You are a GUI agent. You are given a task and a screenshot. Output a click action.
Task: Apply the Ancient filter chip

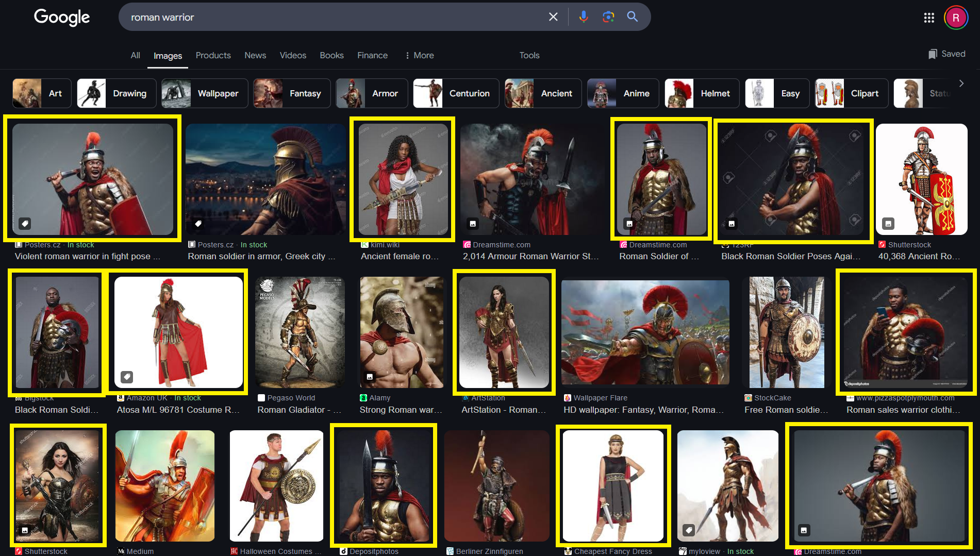[543, 93]
